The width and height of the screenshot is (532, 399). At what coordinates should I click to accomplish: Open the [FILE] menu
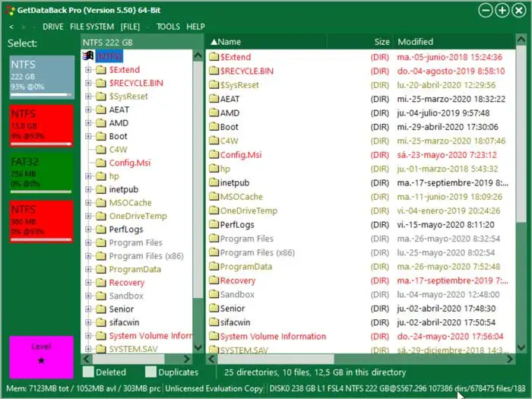(130, 27)
